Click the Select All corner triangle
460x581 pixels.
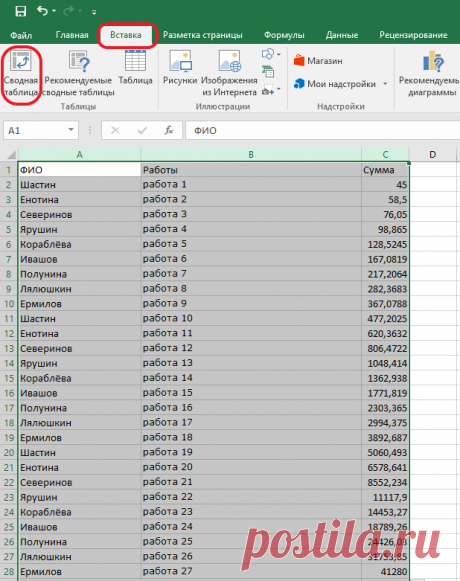coord(10,154)
